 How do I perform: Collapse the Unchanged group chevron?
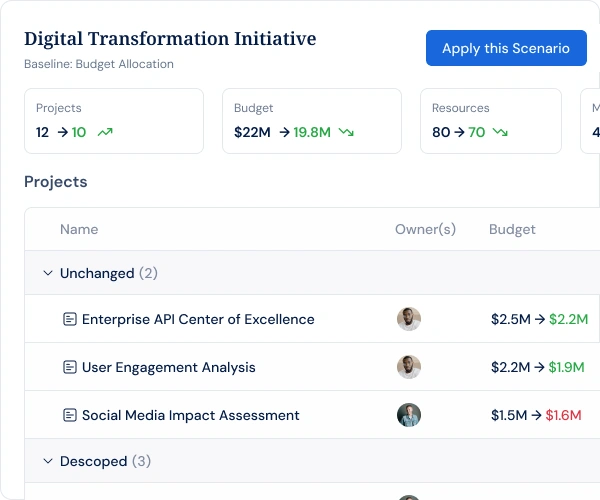(48, 273)
